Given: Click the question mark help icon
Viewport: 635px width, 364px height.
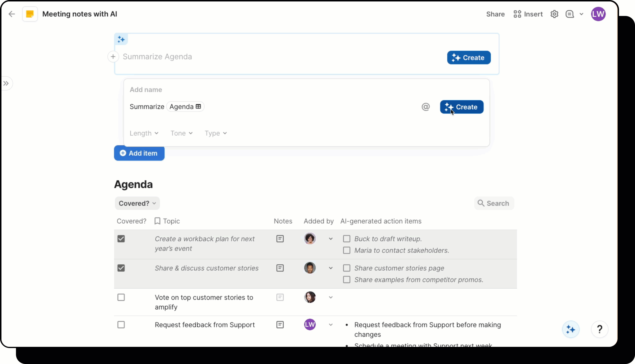Looking at the screenshot, I should point(599,329).
